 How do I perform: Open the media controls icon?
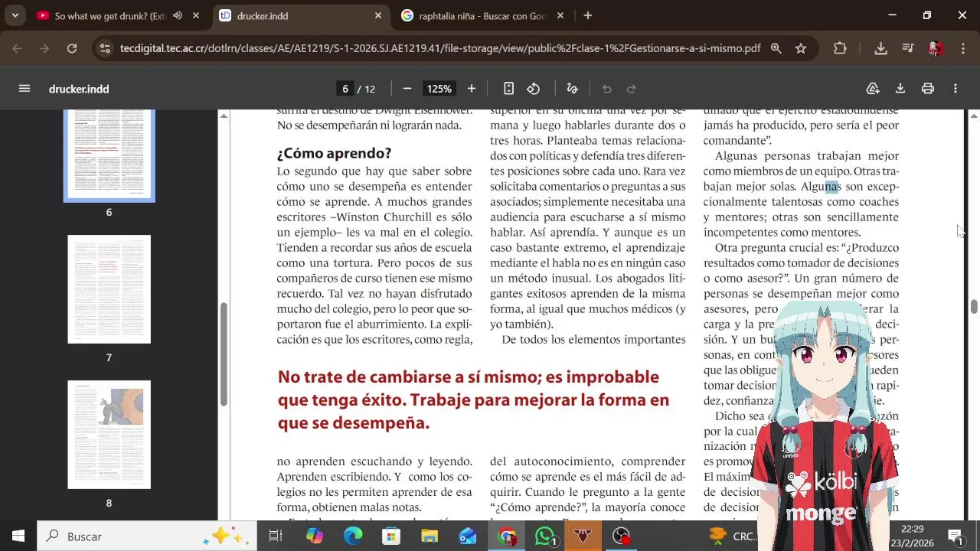(908, 48)
